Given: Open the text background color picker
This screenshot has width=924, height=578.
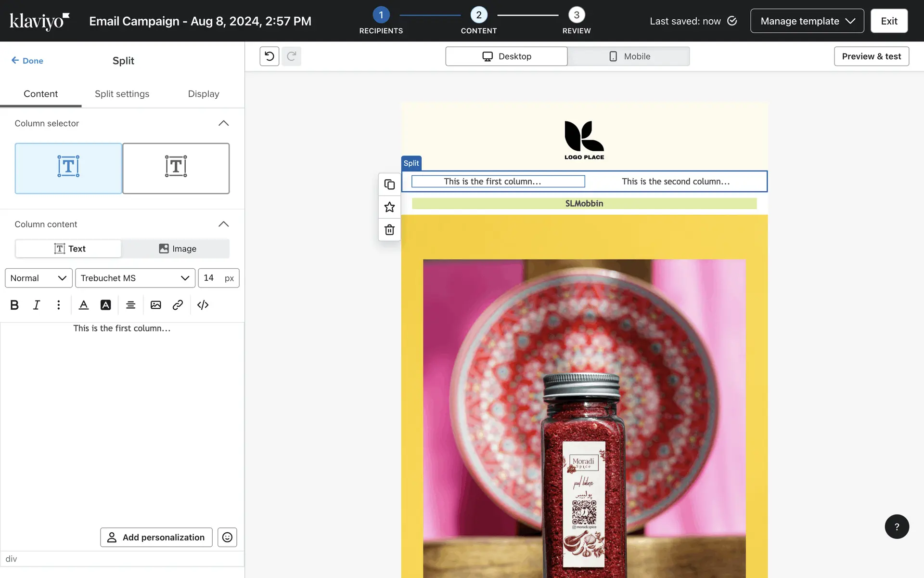Looking at the screenshot, I should click(x=105, y=305).
